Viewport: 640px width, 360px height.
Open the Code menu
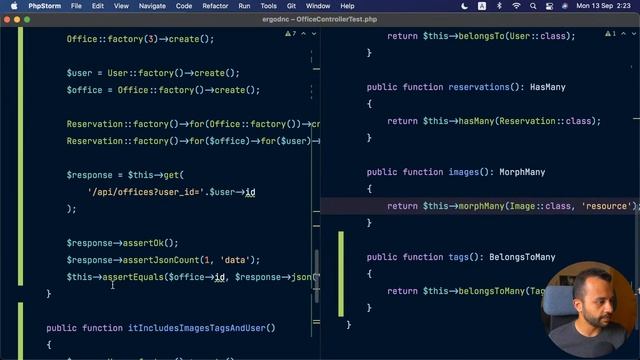click(x=184, y=6)
